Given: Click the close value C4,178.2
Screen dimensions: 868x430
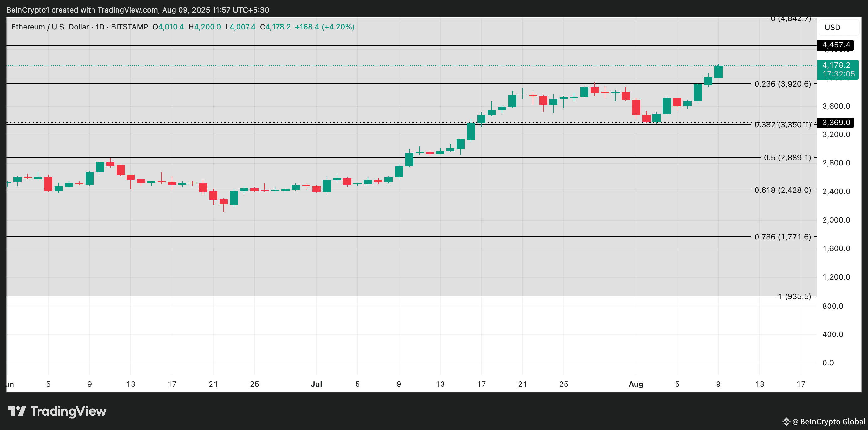Looking at the screenshot, I should pyautogui.click(x=275, y=27).
